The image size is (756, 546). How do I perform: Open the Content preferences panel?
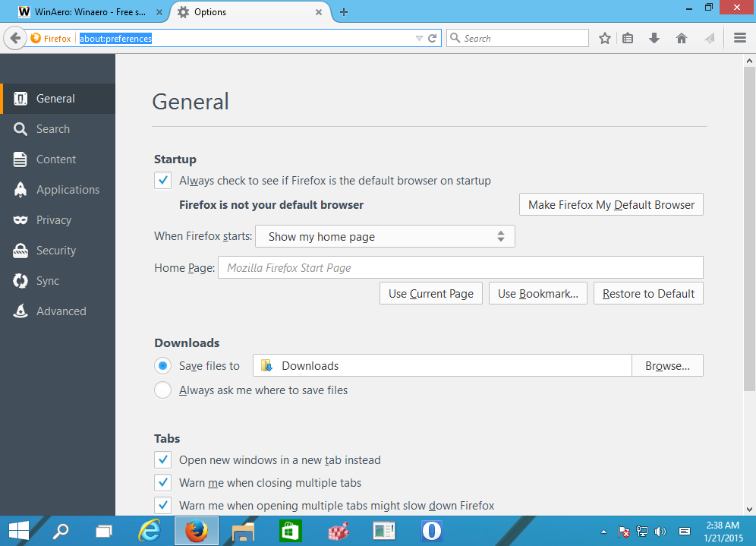click(x=56, y=159)
